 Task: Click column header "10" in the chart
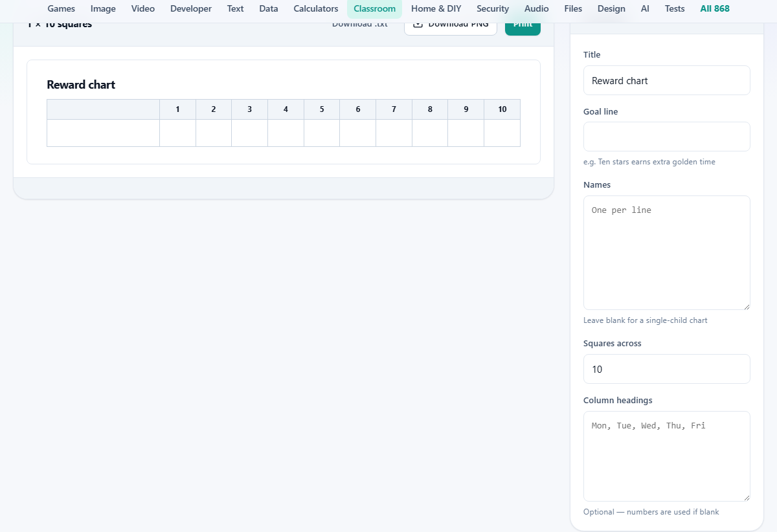(x=502, y=109)
